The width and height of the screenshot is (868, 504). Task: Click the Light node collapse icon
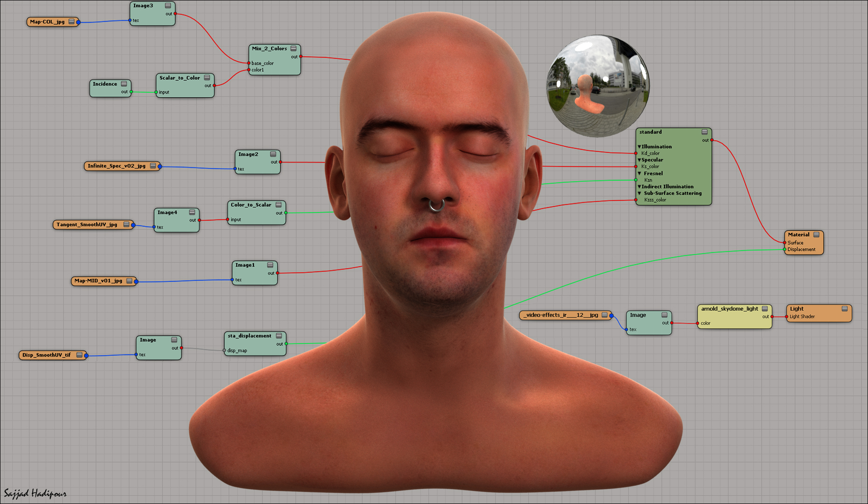[845, 309]
